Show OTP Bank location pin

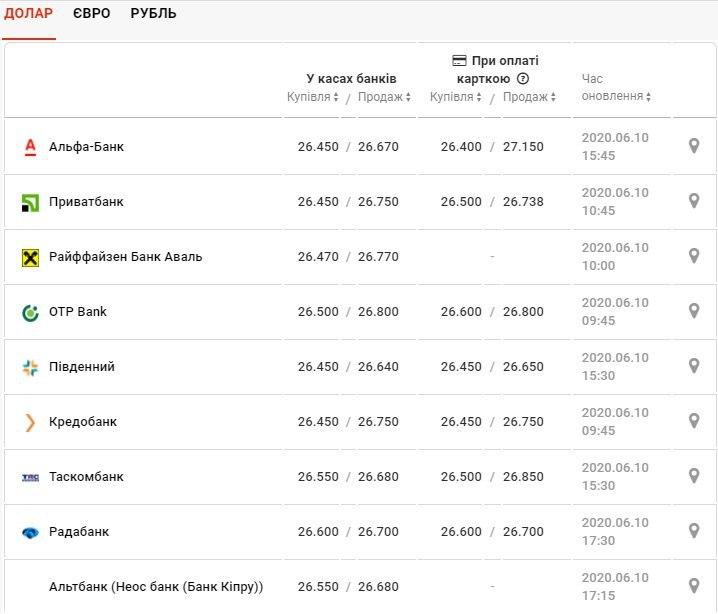coord(694,311)
